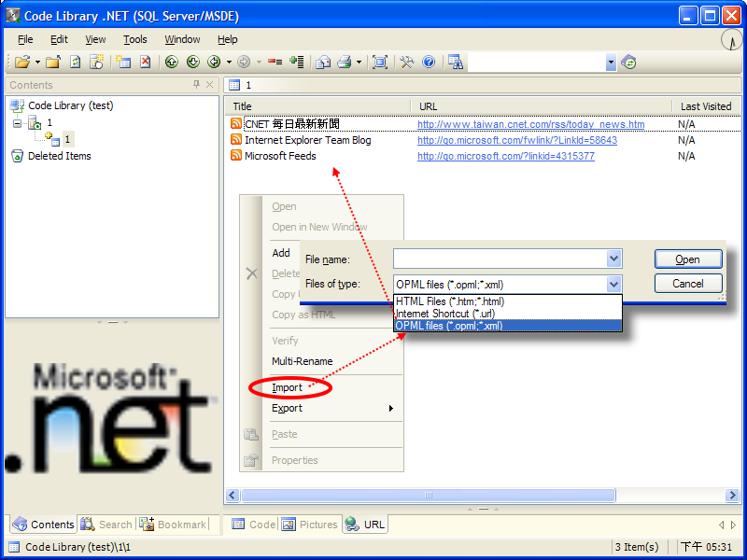Click the Open button in file dialog

tap(688, 259)
